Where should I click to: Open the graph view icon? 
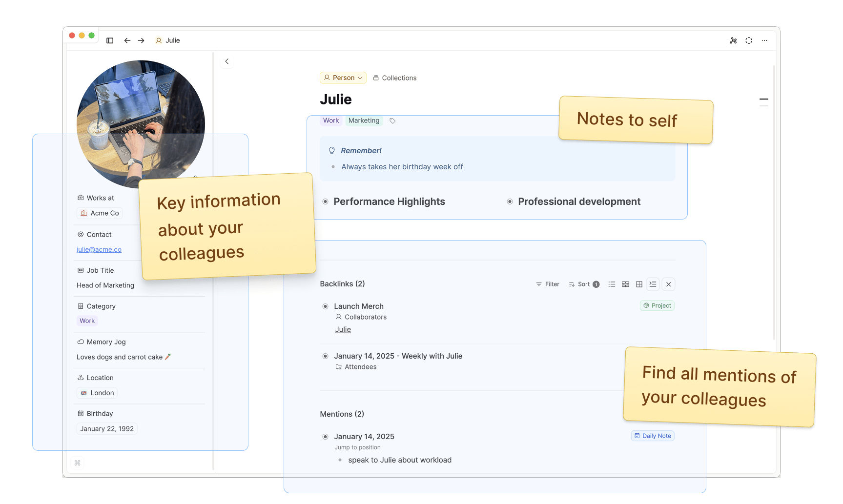tap(733, 40)
